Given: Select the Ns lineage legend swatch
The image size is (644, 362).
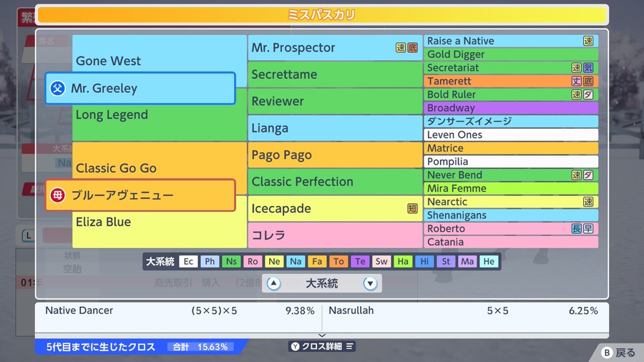Looking at the screenshot, I should (x=231, y=261).
